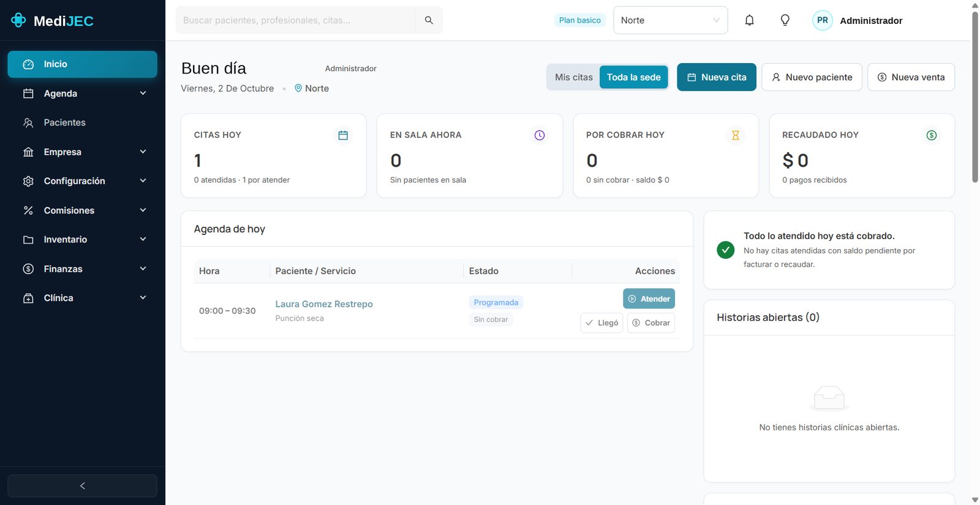Expand the Empresa submenu chevron
980x505 pixels.
pyautogui.click(x=143, y=152)
